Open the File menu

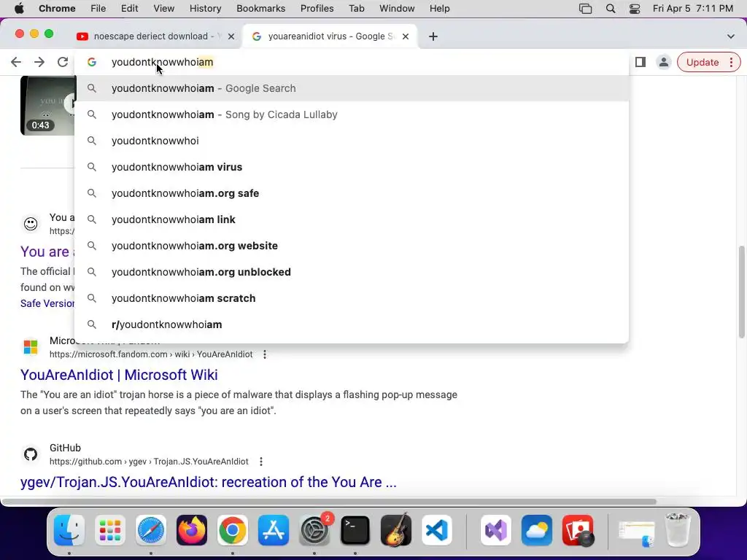(x=98, y=8)
